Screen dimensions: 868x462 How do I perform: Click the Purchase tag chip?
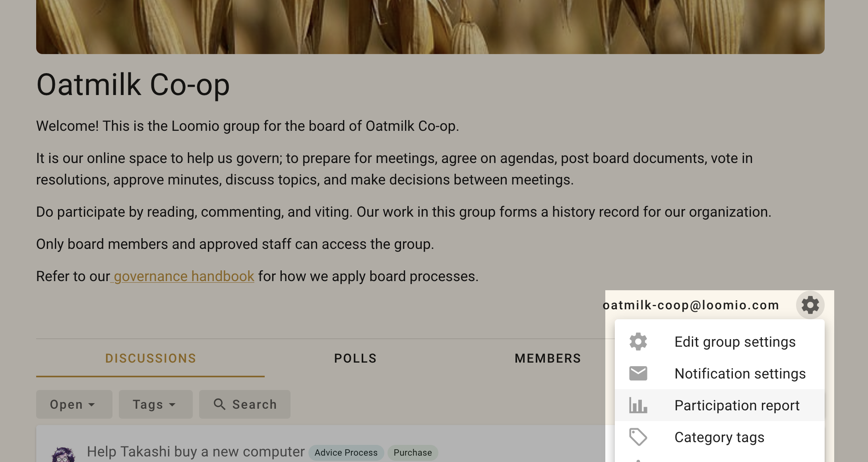click(413, 453)
